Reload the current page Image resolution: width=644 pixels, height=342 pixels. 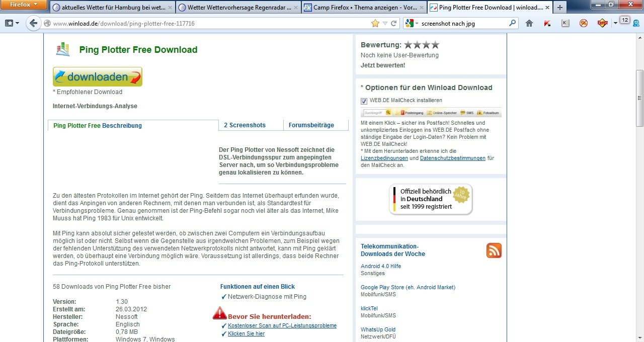(394, 23)
